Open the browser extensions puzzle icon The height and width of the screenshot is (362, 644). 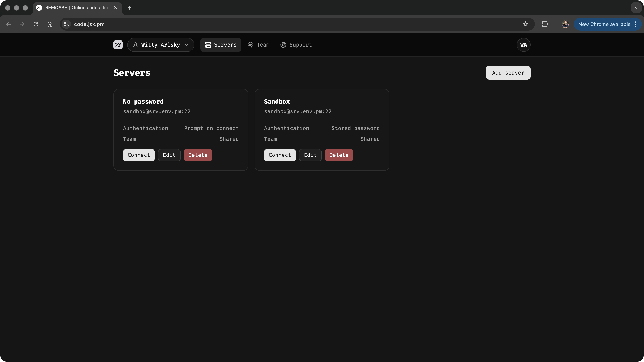pyautogui.click(x=545, y=24)
